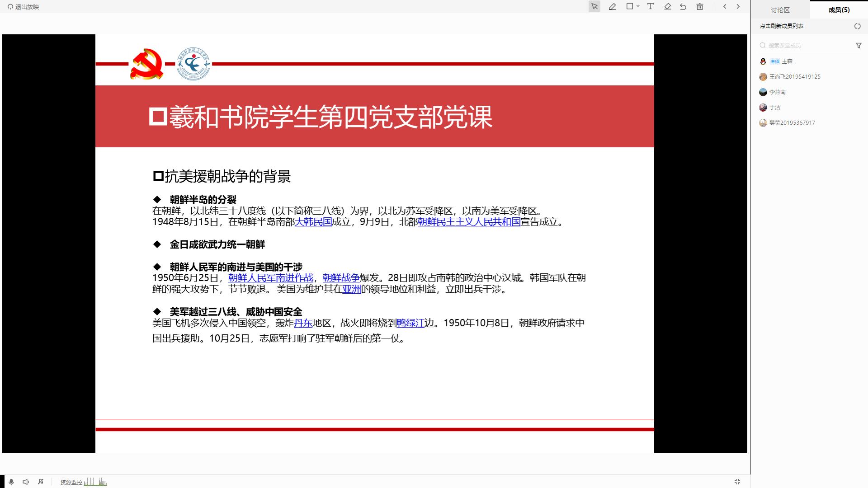Click 退出放映 to exit slideshow
This screenshot has width=868, height=488.
tap(24, 7)
